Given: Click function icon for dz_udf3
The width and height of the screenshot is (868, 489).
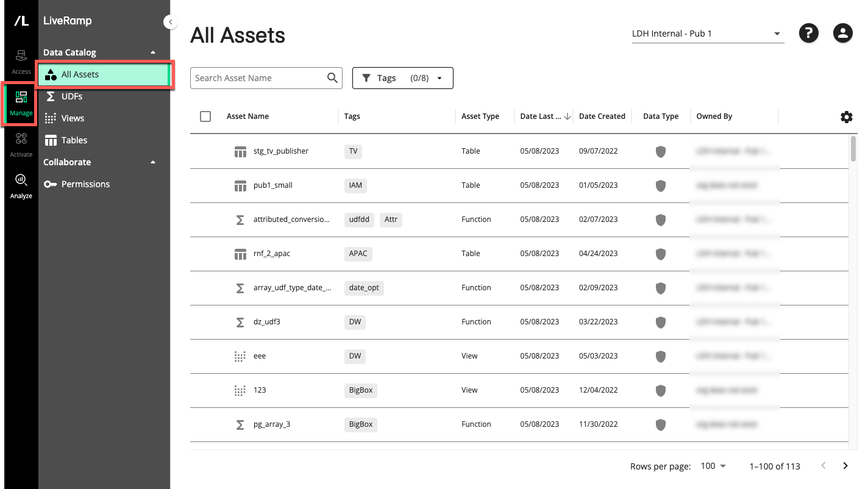Looking at the screenshot, I should [240, 322].
